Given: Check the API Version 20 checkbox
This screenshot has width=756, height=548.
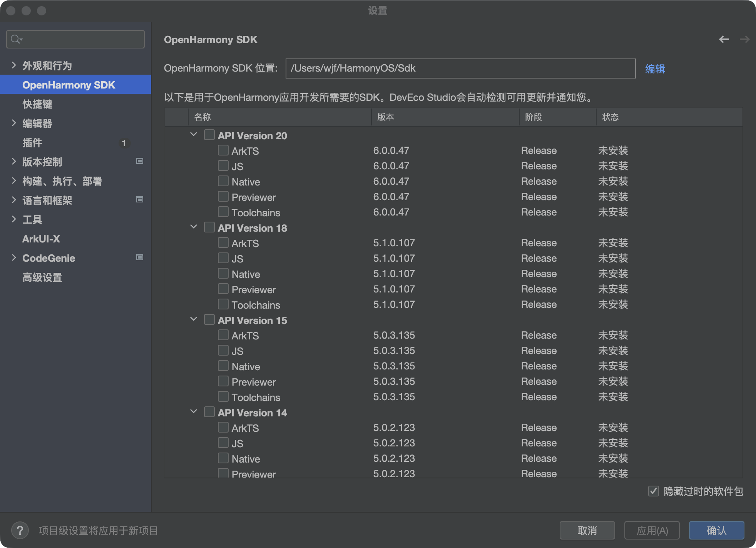Looking at the screenshot, I should click(x=209, y=135).
